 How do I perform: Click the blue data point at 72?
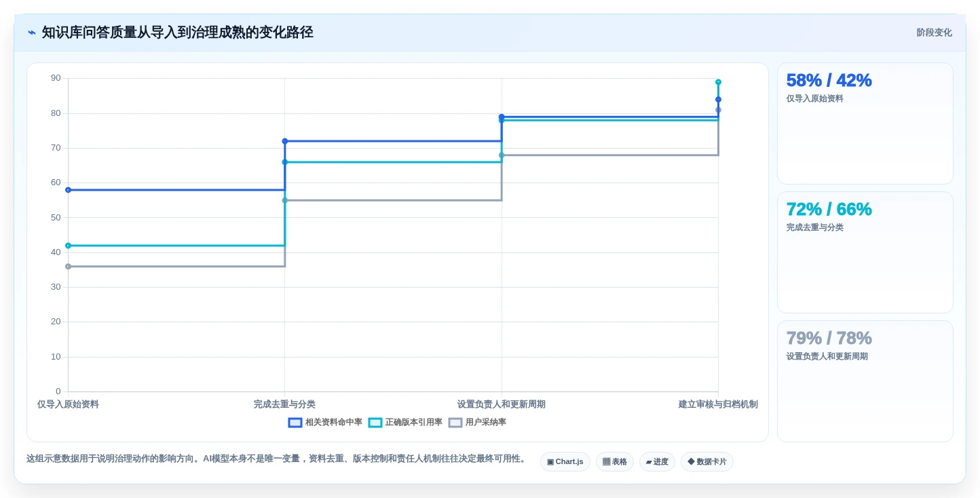284,141
